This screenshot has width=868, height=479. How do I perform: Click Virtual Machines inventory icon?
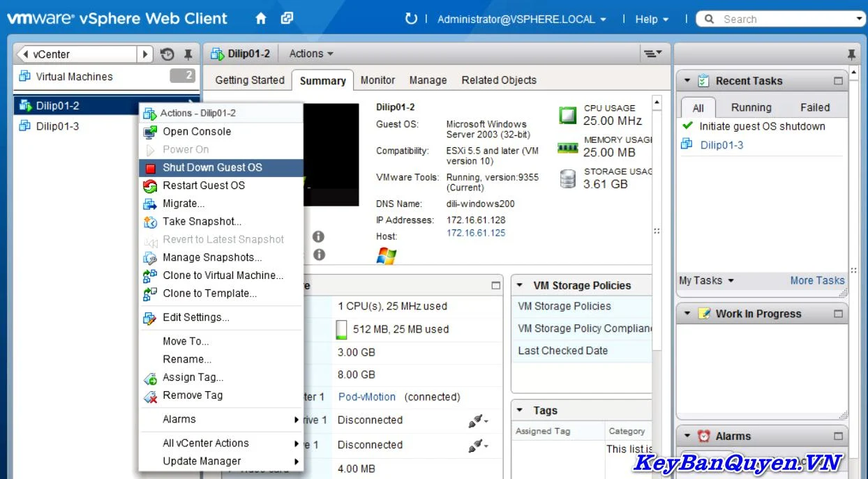[25, 77]
